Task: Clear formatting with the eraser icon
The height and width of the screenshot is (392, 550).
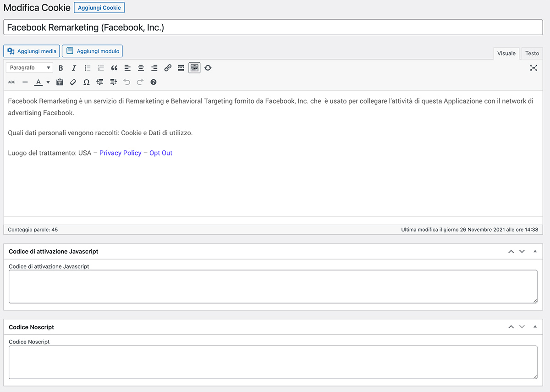Action: click(73, 82)
